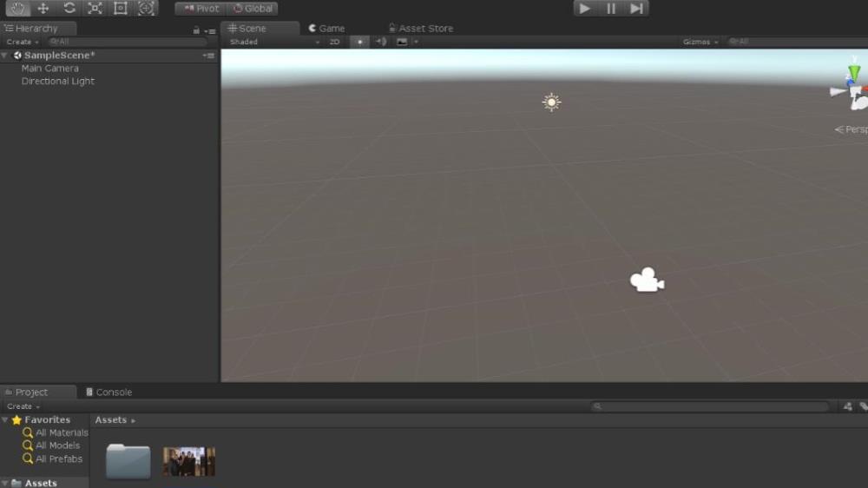Toggle scene lighting button
Viewport: 868px width, 488px height.
(x=360, y=42)
